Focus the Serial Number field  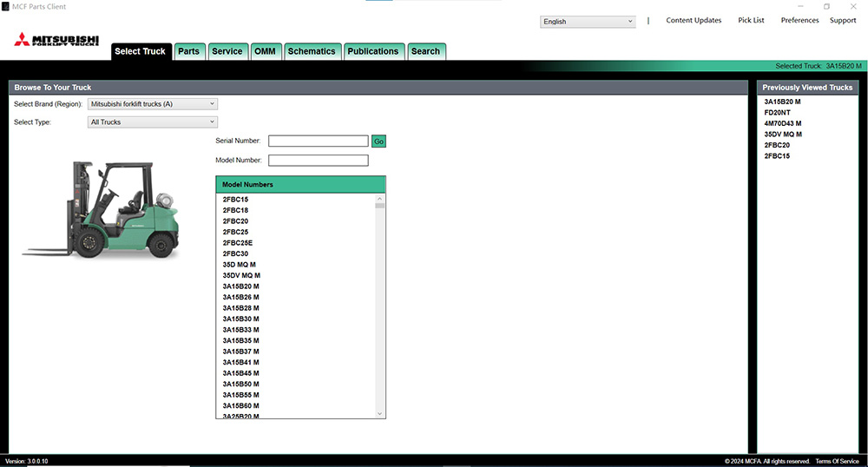[319, 141]
